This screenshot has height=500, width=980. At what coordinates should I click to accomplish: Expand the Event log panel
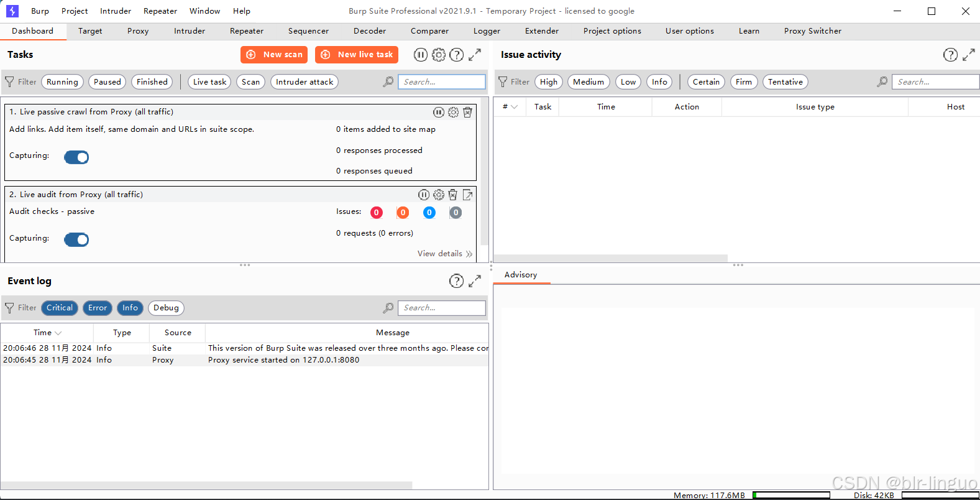tap(475, 281)
